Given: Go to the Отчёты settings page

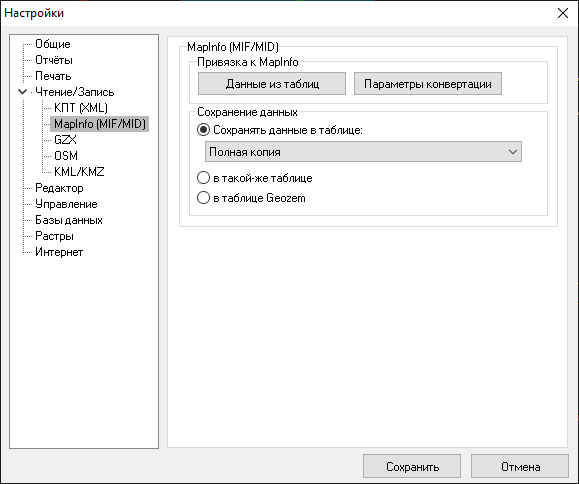Looking at the screenshot, I should pyautogui.click(x=54, y=60).
